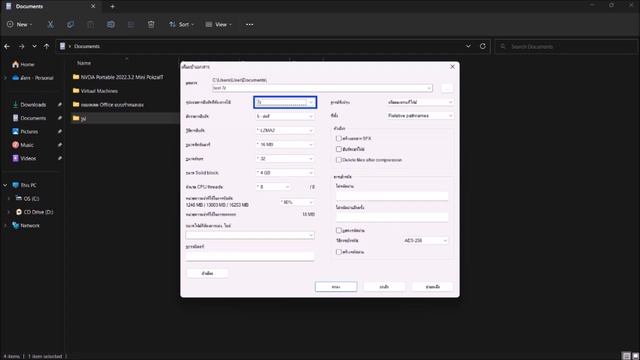Confirm archive dialog with the highlighted OK button
640x360 pixels.
click(x=336, y=287)
